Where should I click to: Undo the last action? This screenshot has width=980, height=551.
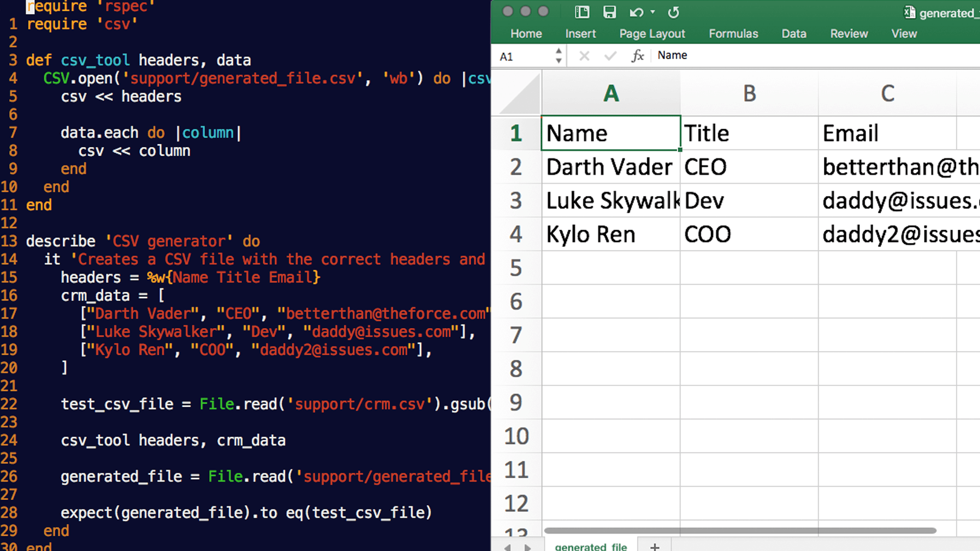click(635, 12)
